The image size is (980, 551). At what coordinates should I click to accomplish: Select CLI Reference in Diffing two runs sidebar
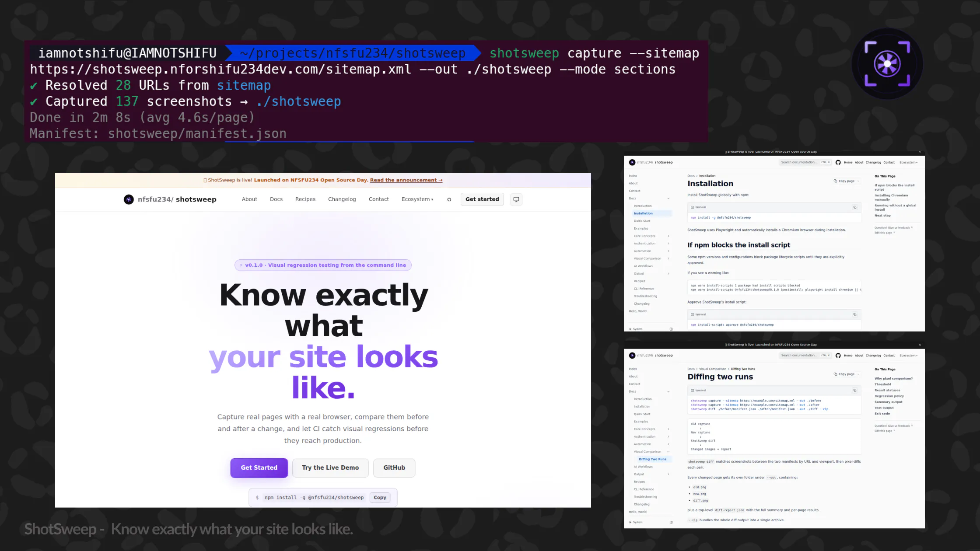644,489
